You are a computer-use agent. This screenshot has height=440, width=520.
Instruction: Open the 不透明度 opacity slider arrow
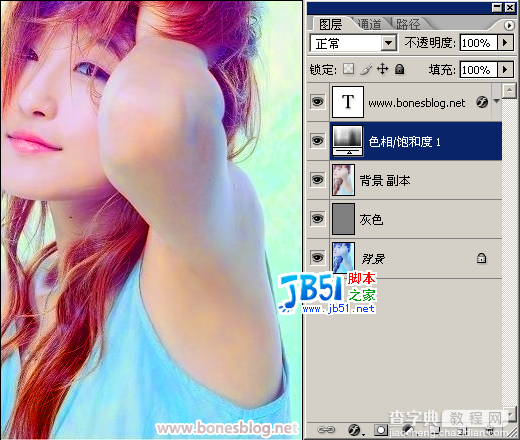click(506, 43)
